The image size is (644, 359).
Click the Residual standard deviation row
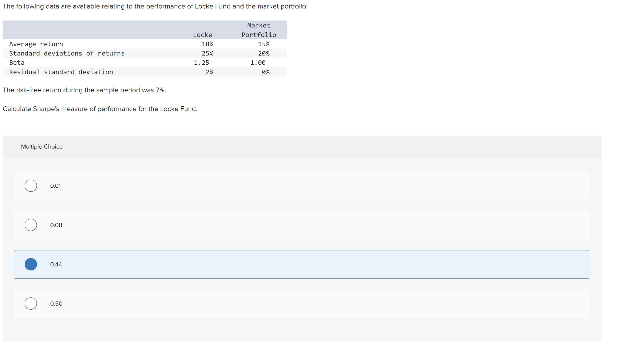[x=61, y=72]
